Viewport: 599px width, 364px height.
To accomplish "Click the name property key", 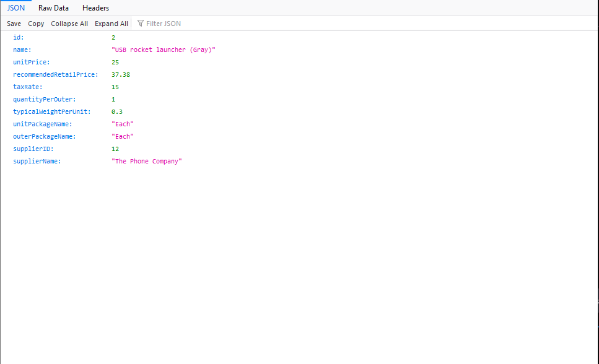I will pos(22,50).
